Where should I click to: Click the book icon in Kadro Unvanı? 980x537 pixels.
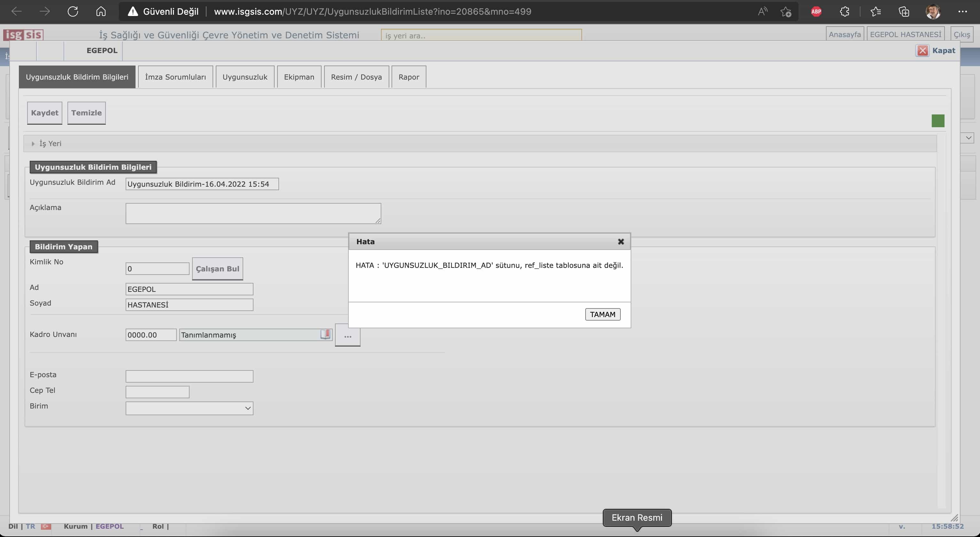click(x=325, y=334)
